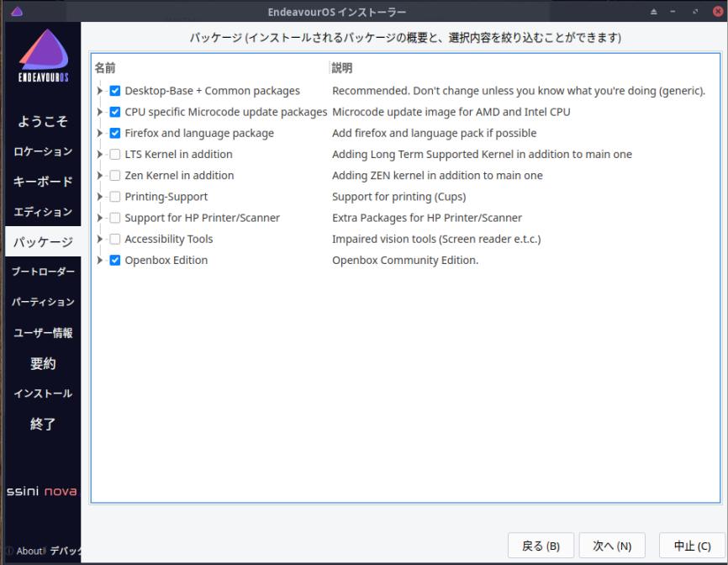Open the デバッグ debug panel button
This screenshot has width=728, height=565.
point(65,551)
